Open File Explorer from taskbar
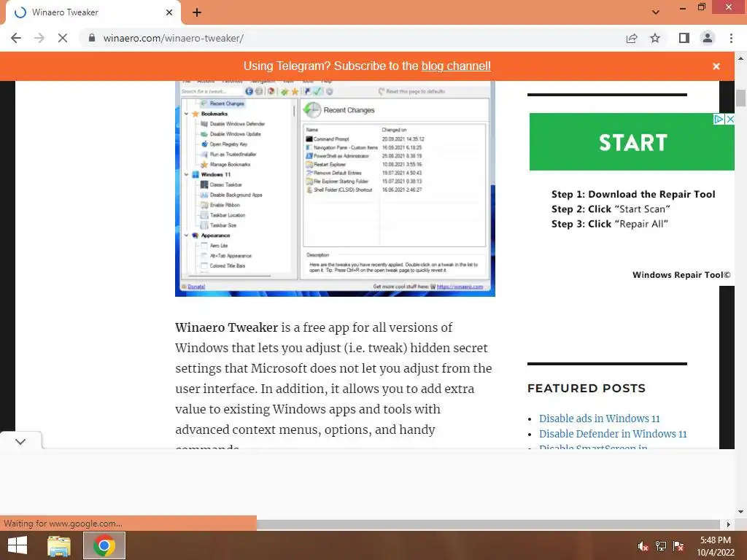Viewport: 747px width, 560px height. (59, 545)
